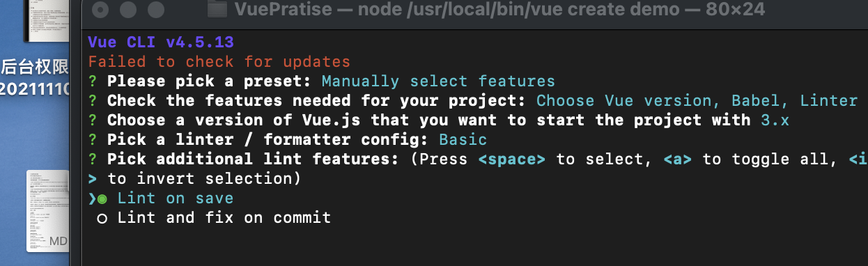Click the folder proxy icon beside VuePratise title
The image size is (868, 266).
[217, 10]
